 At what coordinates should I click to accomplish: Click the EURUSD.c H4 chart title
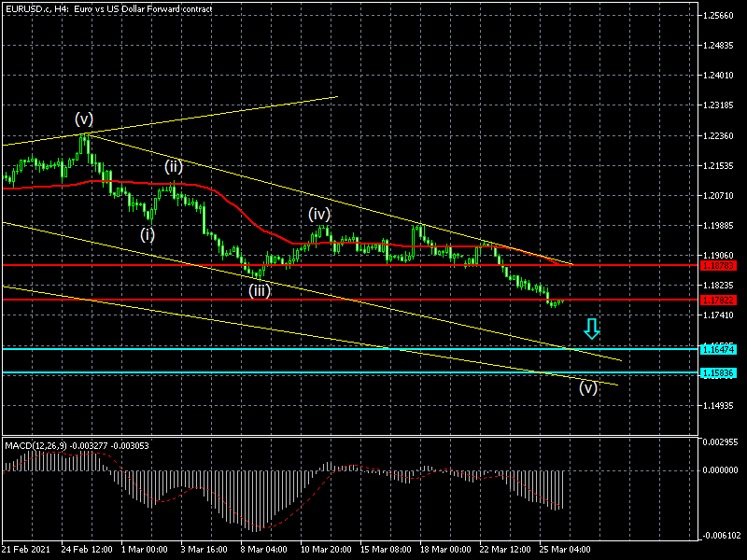click(108, 8)
